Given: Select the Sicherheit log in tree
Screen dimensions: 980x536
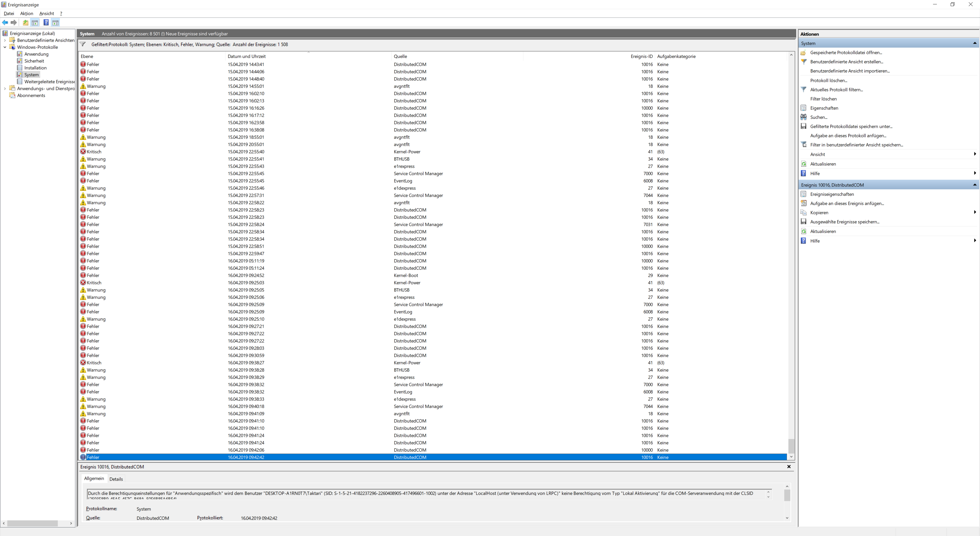Looking at the screenshot, I should pos(34,61).
